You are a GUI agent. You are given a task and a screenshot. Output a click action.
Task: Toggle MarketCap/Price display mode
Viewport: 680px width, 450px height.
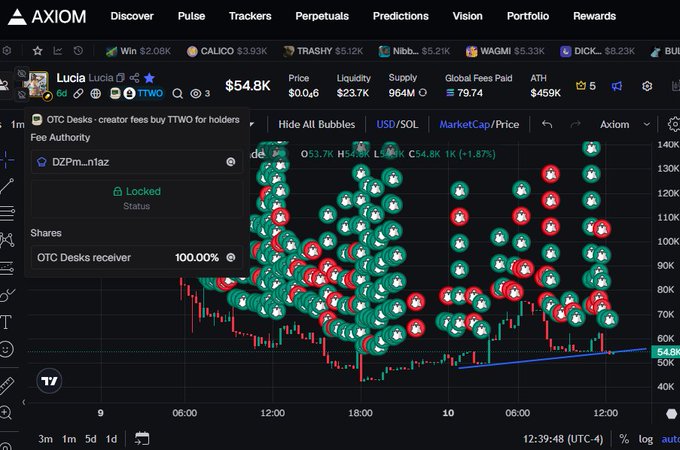pyautogui.click(x=479, y=124)
